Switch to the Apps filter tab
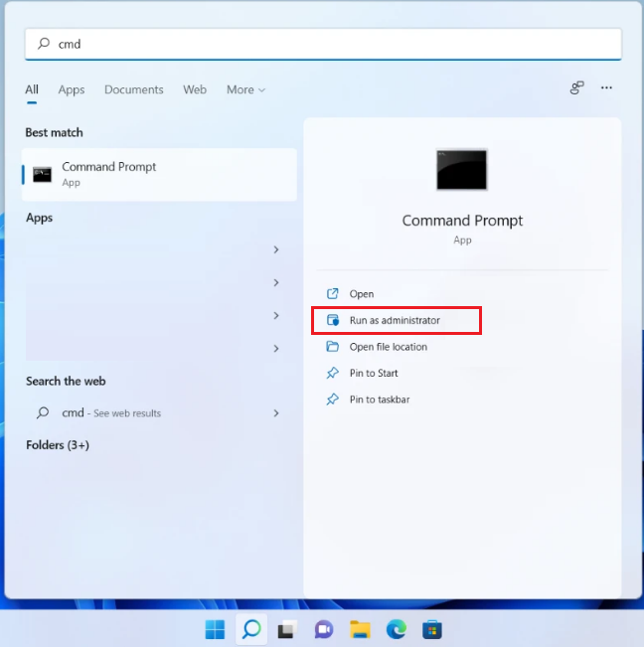 72,89
